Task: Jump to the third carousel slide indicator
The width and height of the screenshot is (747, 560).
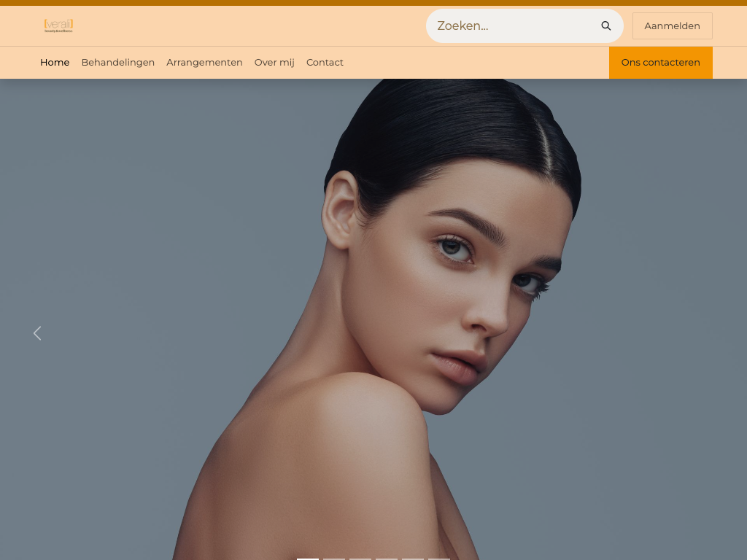Action: 360,558
